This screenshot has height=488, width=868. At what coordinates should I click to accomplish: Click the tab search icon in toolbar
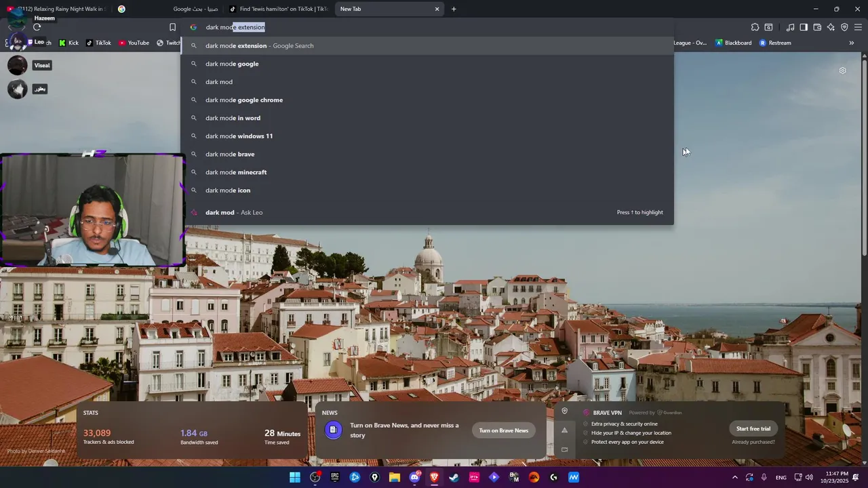(x=768, y=27)
